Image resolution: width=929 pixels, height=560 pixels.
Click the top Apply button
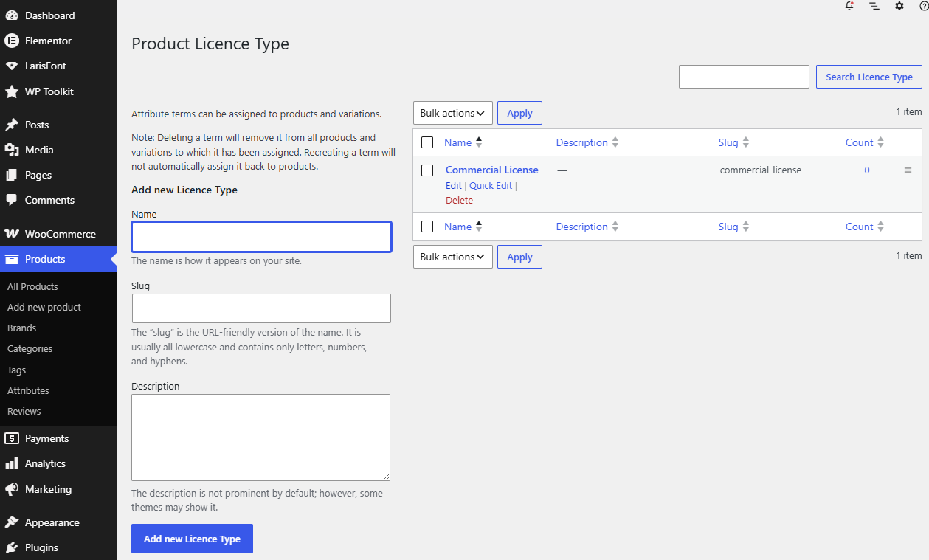[x=519, y=113]
